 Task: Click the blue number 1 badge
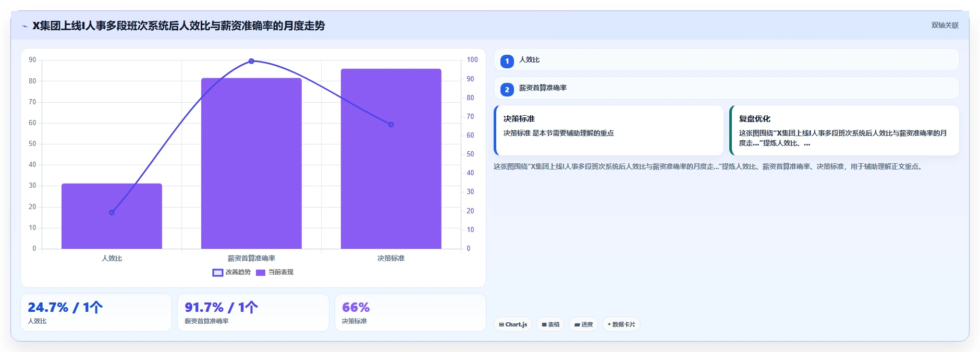point(507,61)
